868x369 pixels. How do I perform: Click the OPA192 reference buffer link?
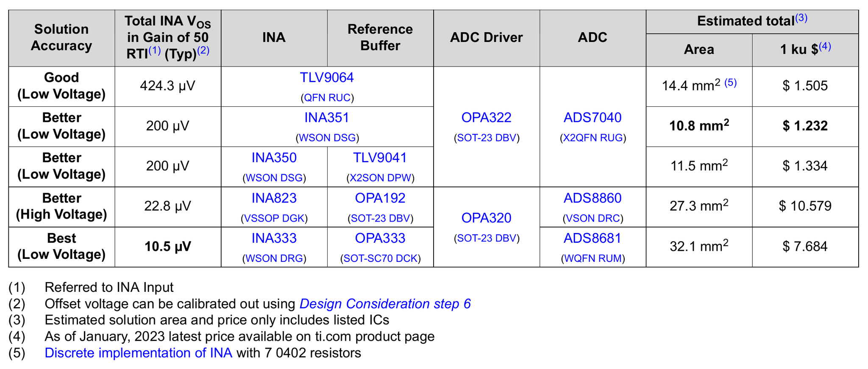pyautogui.click(x=380, y=198)
